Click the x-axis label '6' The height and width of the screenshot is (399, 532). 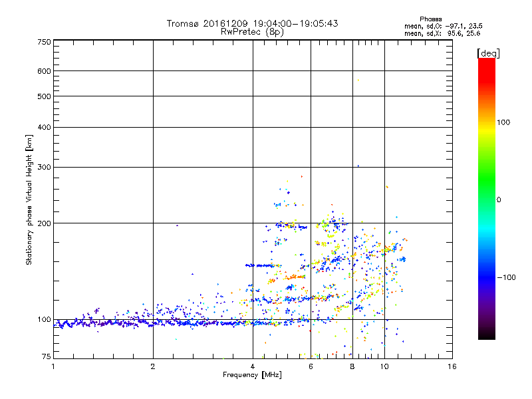(x=311, y=366)
